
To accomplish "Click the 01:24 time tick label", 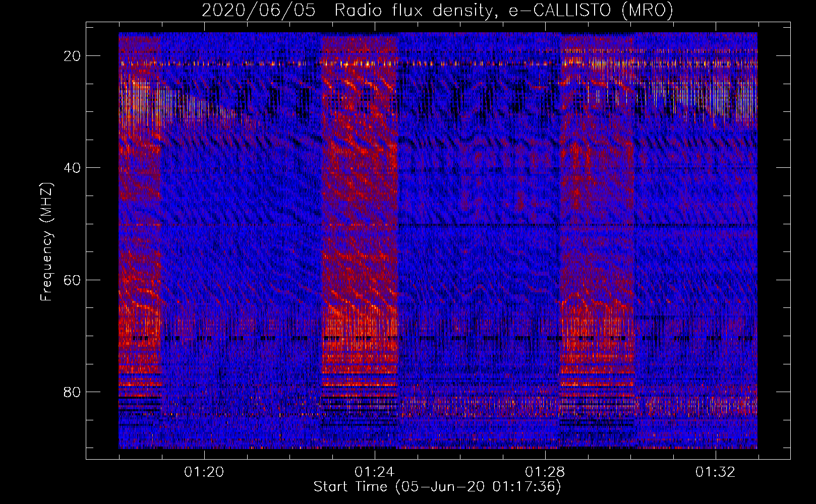I will 375,472.
